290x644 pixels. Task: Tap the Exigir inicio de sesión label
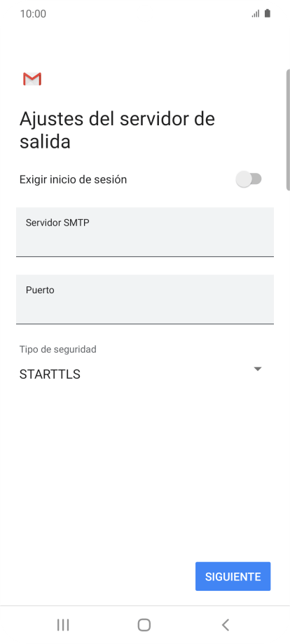[x=73, y=179]
